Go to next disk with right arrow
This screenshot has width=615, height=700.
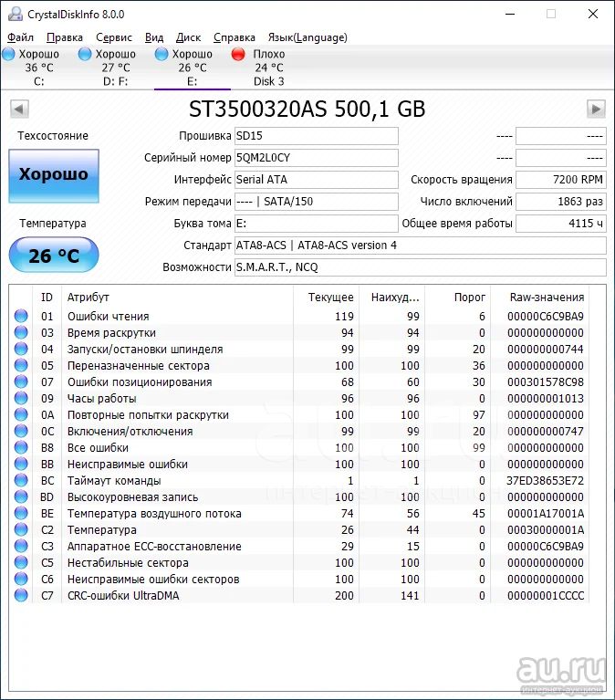[596, 109]
